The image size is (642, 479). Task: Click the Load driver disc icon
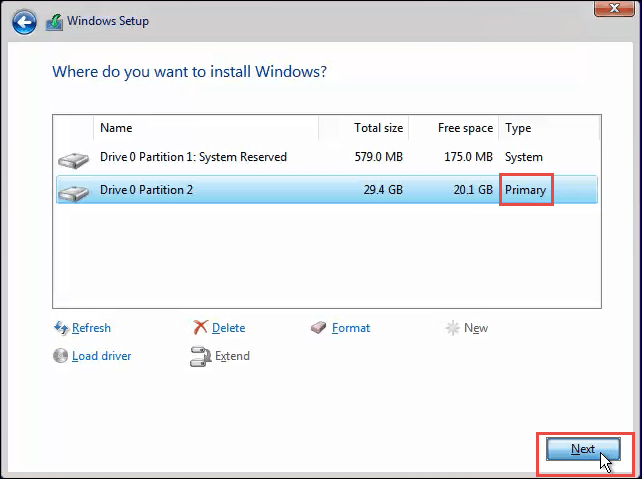61,356
